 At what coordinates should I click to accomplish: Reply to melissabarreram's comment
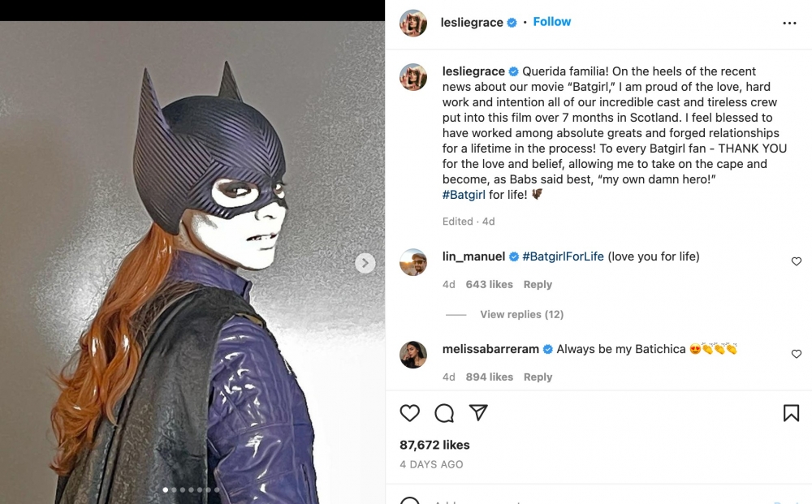(538, 377)
